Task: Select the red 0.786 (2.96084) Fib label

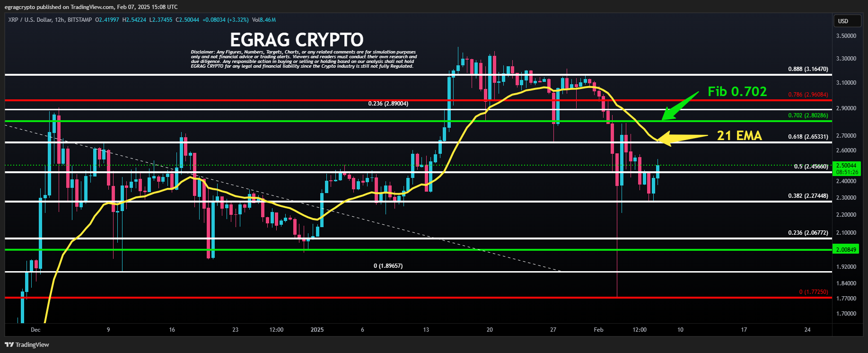Action: (808, 95)
